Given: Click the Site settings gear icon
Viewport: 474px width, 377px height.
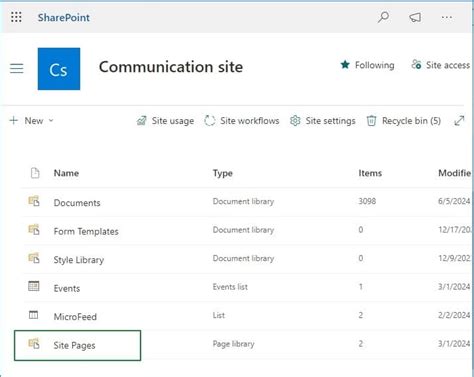Looking at the screenshot, I should click(295, 121).
